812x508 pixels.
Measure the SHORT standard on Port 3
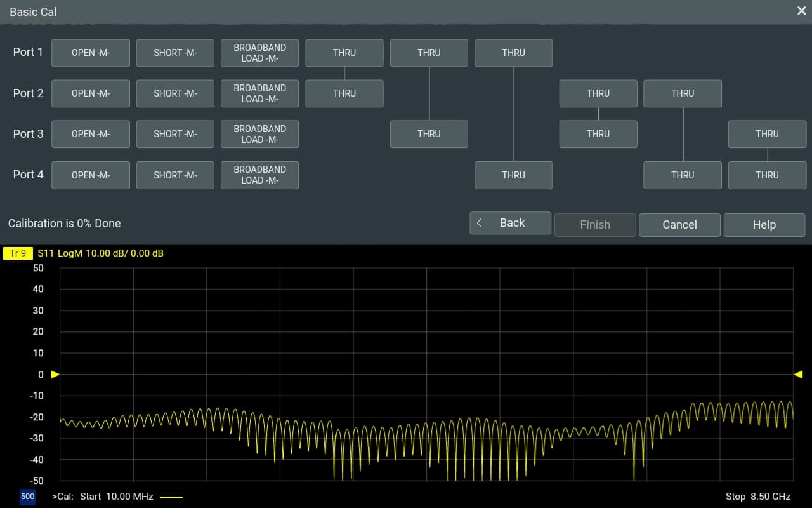tap(175, 134)
